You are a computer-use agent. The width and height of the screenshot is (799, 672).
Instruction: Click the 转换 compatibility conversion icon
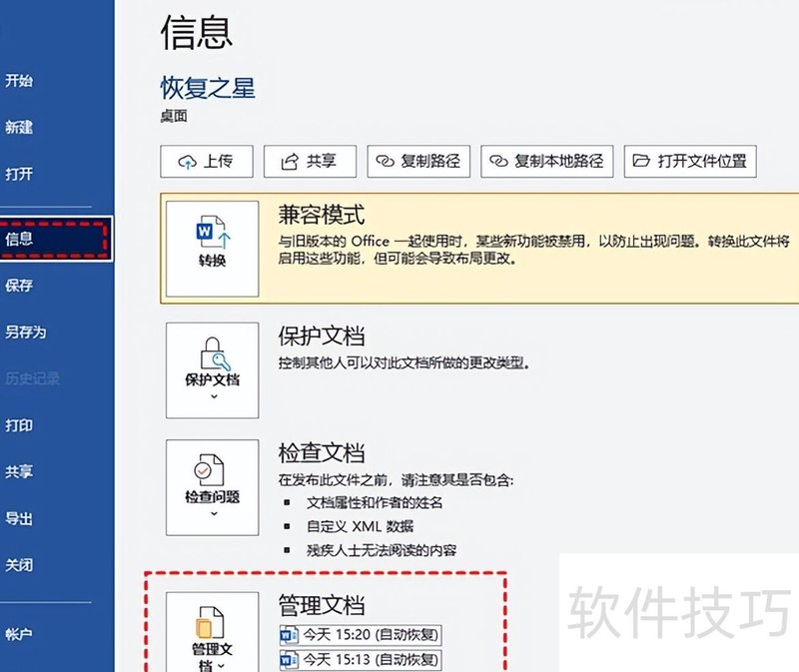[x=211, y=243]
